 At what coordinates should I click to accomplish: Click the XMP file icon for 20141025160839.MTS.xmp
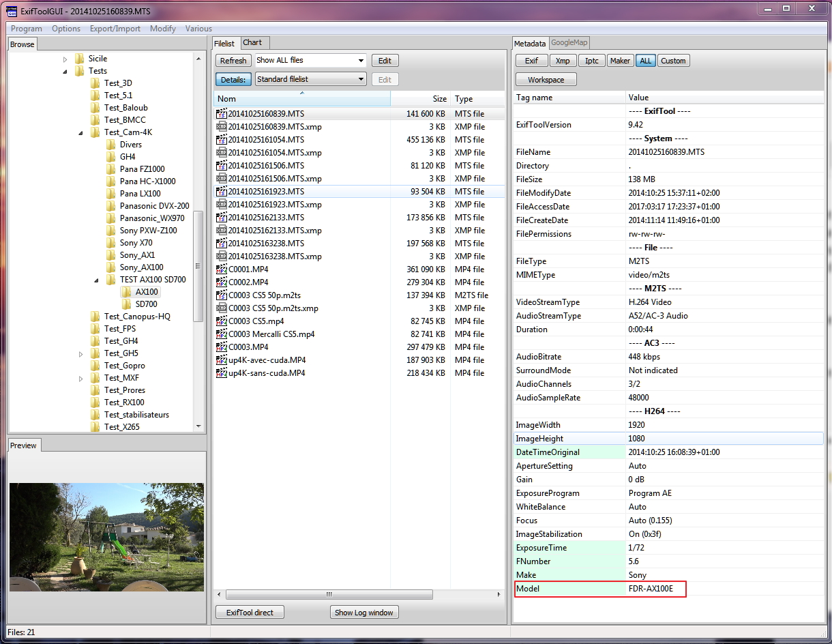221,127
